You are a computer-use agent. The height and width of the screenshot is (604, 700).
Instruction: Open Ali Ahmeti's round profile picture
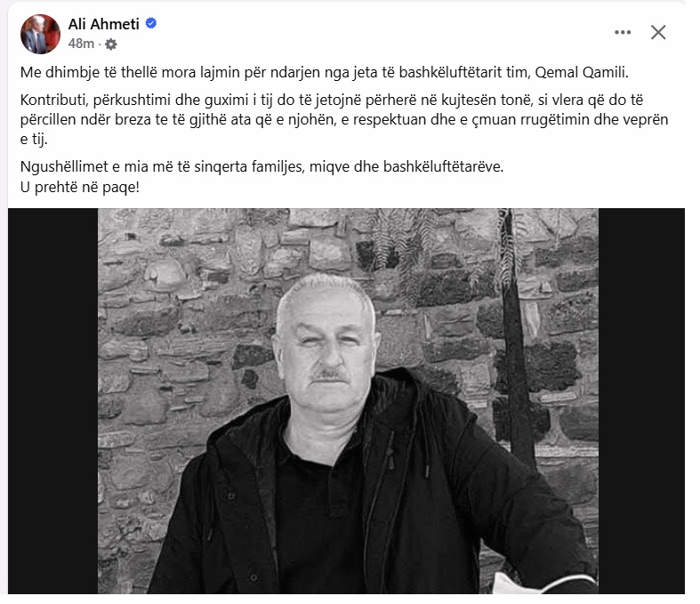(40, 34)
